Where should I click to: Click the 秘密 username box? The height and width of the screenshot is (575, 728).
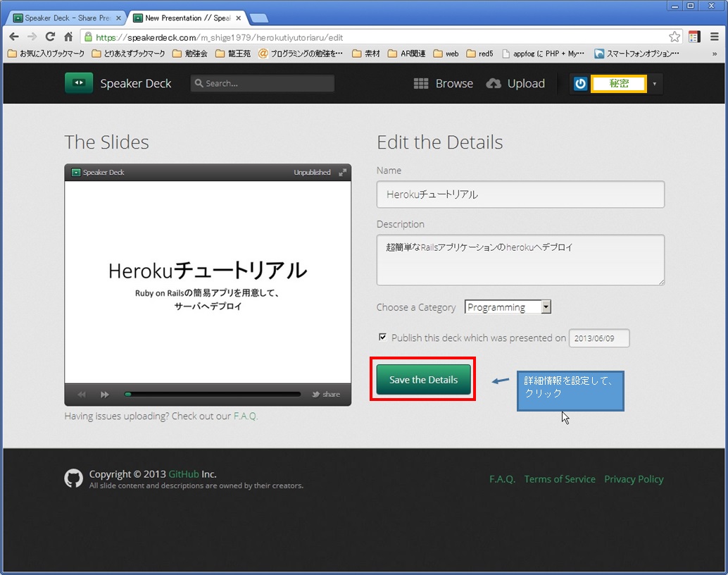pos(618,84)
